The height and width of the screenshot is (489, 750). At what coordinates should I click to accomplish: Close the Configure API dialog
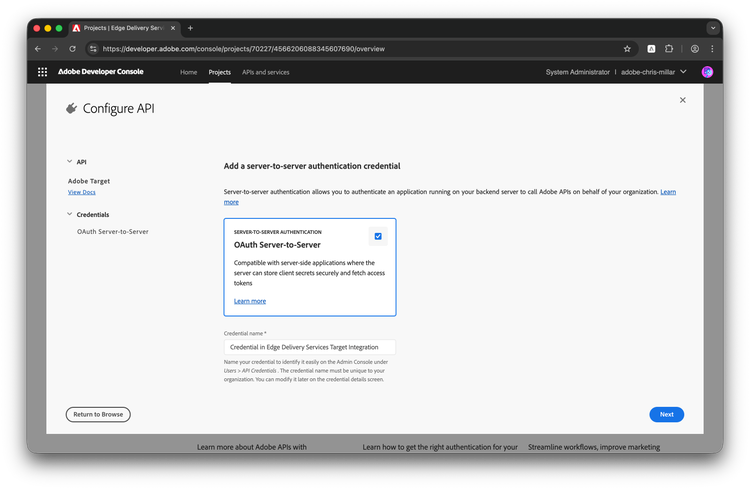(682, 100)
